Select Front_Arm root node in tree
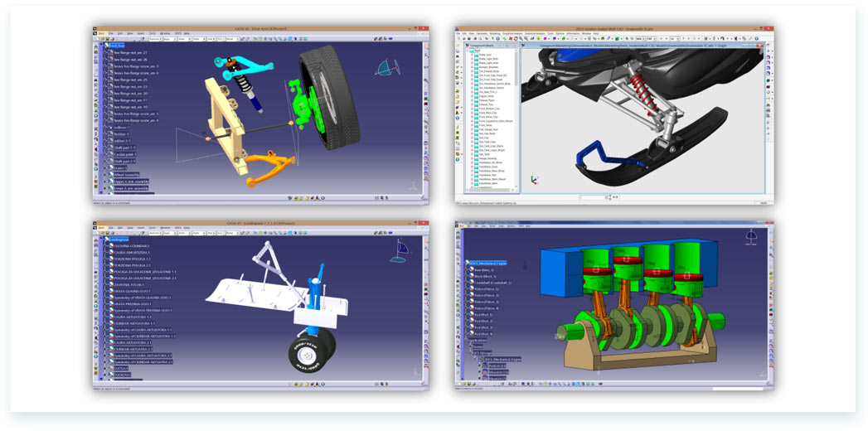 pyautogui.click(x=117, y=46)
